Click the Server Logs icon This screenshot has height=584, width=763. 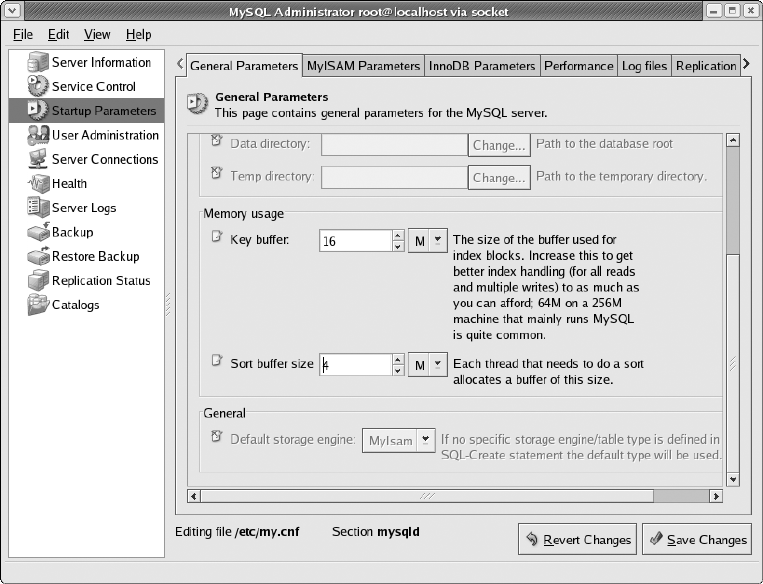pos(38,207)
